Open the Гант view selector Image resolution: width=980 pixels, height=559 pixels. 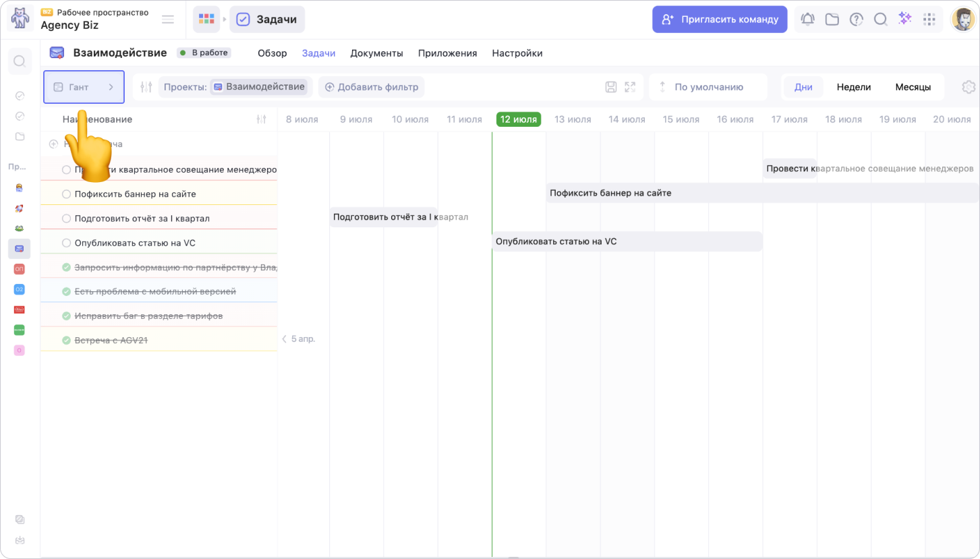[84, 87]
